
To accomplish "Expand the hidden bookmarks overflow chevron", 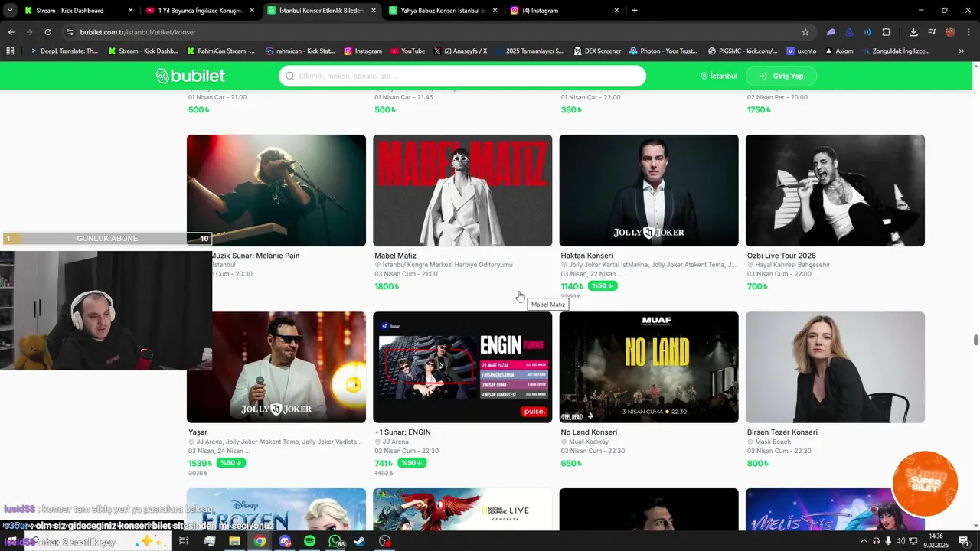I will (961, 51).
